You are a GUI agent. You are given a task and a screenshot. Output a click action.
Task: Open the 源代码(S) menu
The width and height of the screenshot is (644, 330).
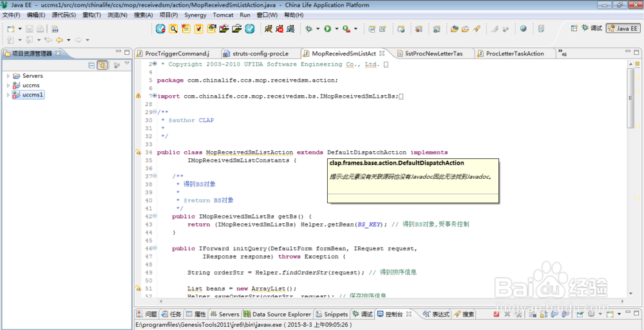click(x=64, y=15)
